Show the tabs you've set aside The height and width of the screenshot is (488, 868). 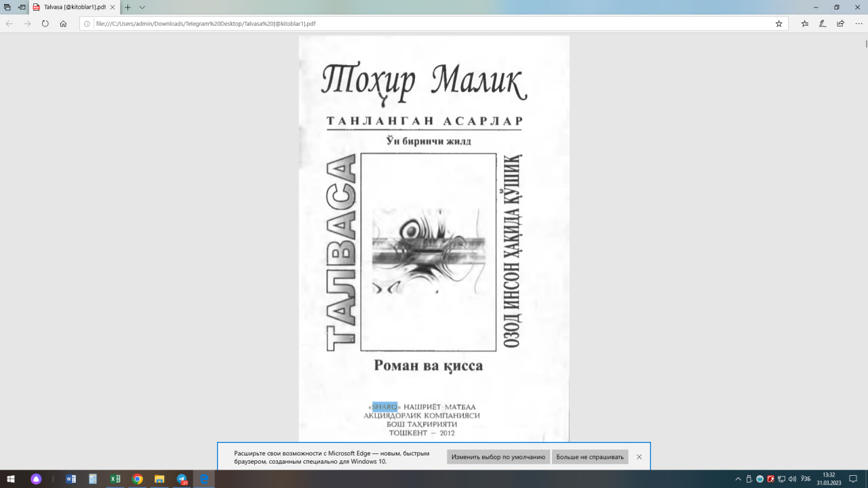click(7, 7)
